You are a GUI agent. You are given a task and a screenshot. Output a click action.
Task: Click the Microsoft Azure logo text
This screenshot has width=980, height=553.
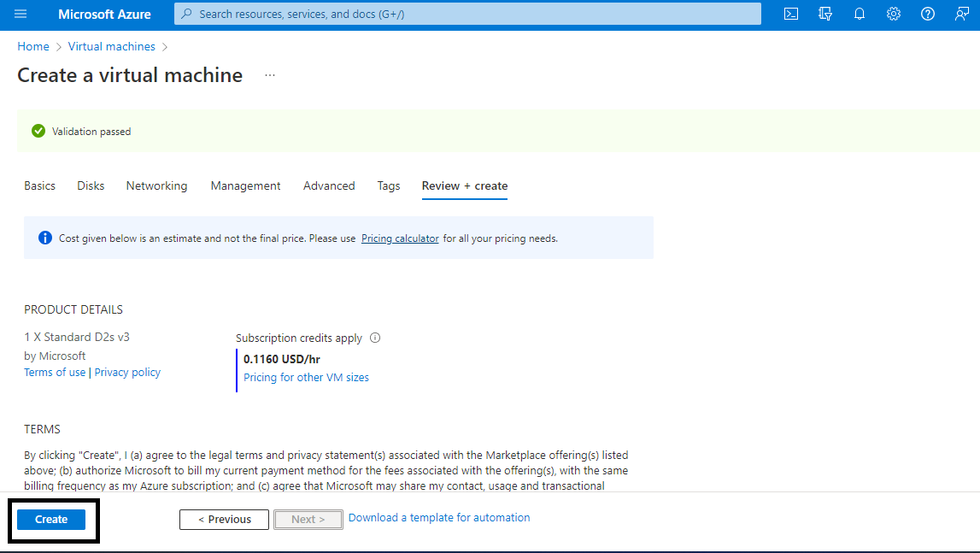(x=104, y=15)
